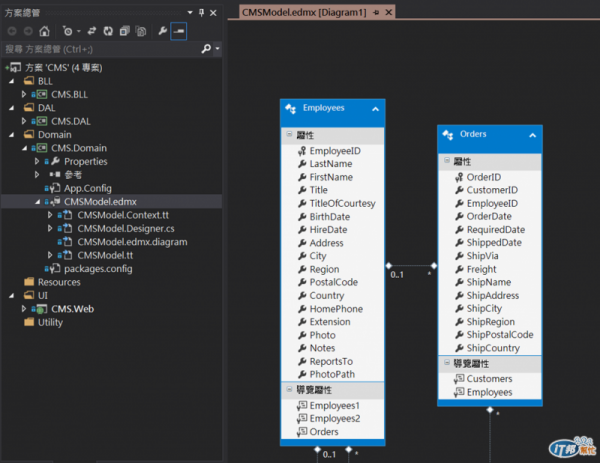Select the CMSModel.edmx [Diagram1] tab
Screen dimensions: 600x463
tap(304, 12)
